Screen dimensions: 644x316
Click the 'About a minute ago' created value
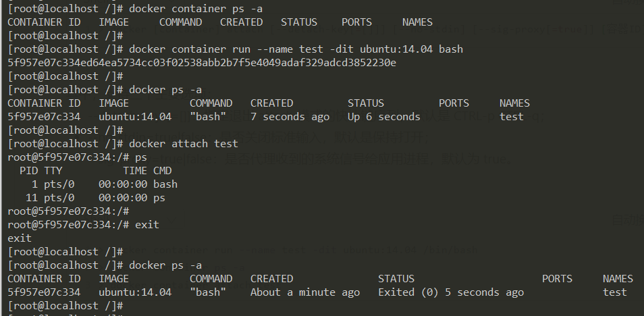click(304, 292)
